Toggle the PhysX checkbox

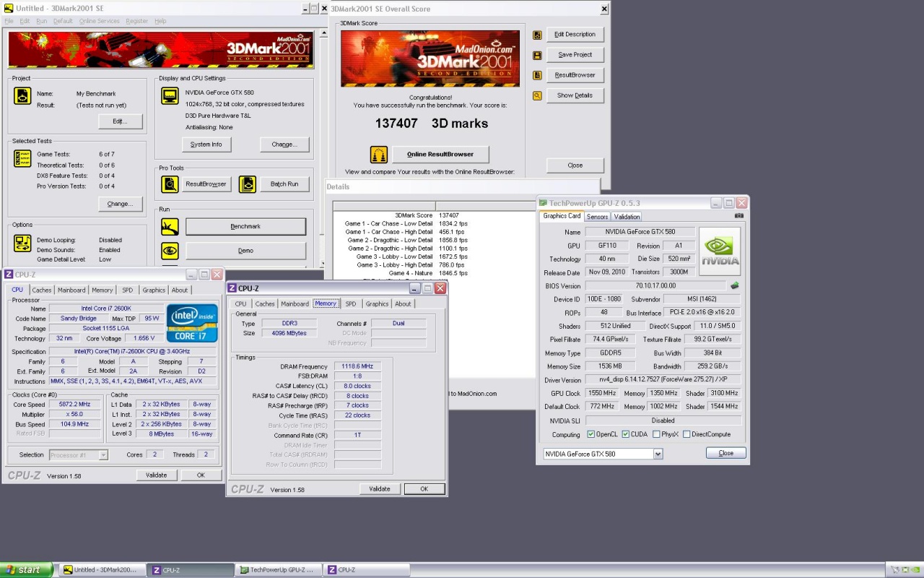coord(656,434)
